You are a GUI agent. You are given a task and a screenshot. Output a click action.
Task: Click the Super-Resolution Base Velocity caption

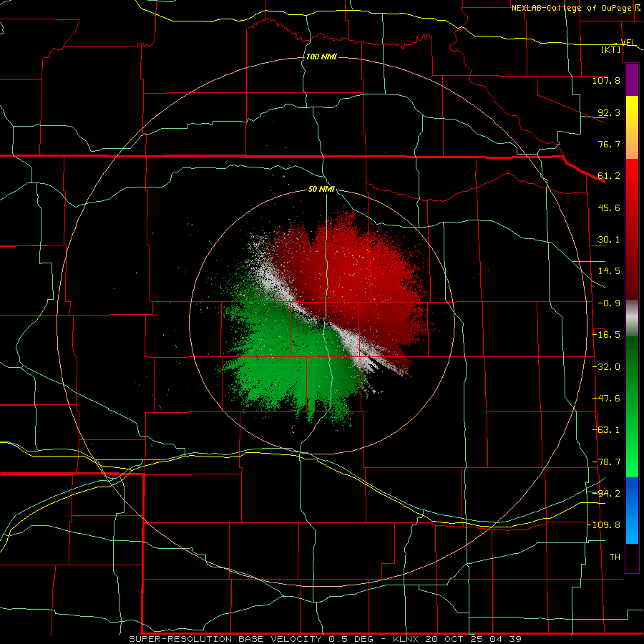coord(326,639)
